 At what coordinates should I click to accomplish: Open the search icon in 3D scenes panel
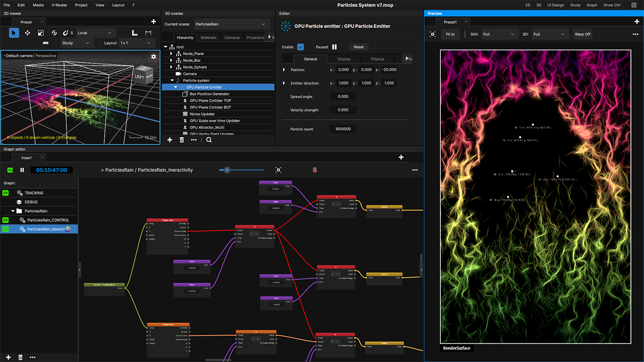(x=209, y=140)
